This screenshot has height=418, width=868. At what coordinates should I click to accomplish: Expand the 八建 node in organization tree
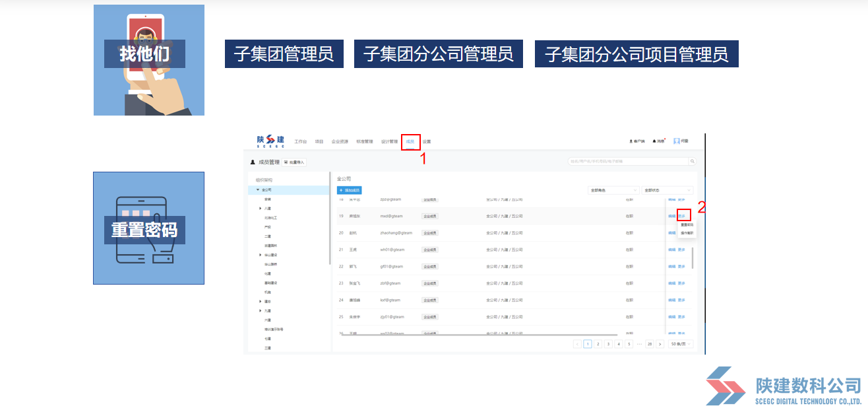pyautogui.click(x=260, y=208)
